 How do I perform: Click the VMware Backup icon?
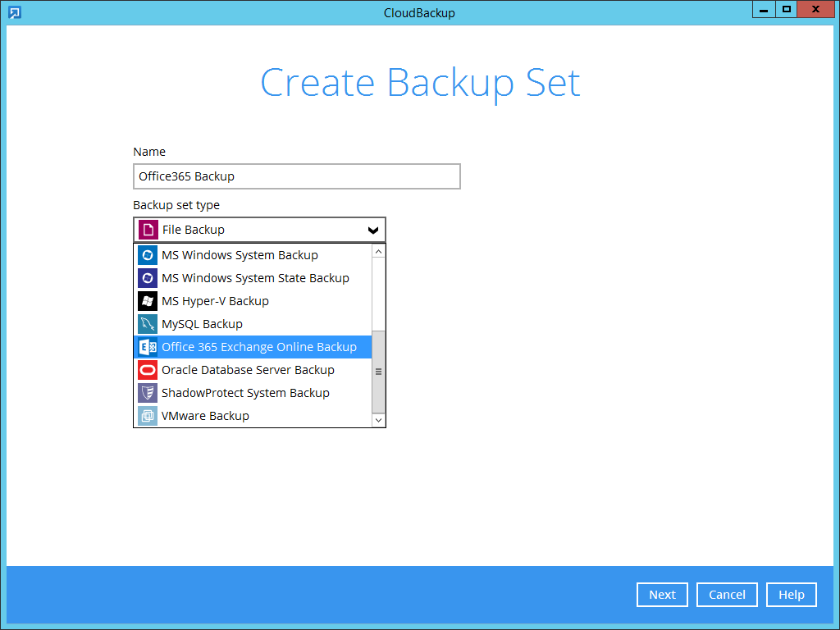point(148,416)
